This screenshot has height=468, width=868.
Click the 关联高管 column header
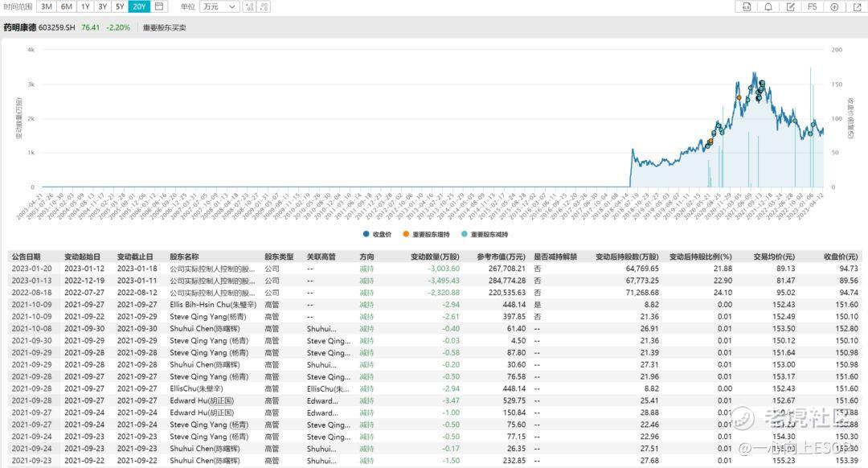coord(321,257)
